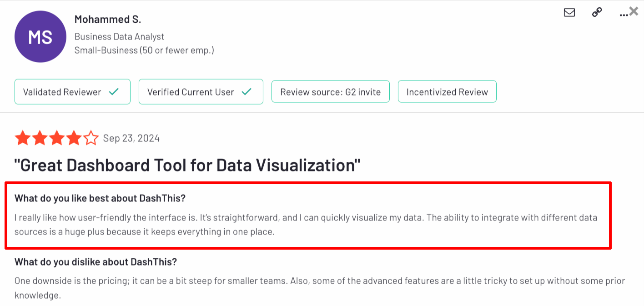Viewport: 644px width, 306px height.
Task: Click the MS avatar circle
Action: pos(40,36)
